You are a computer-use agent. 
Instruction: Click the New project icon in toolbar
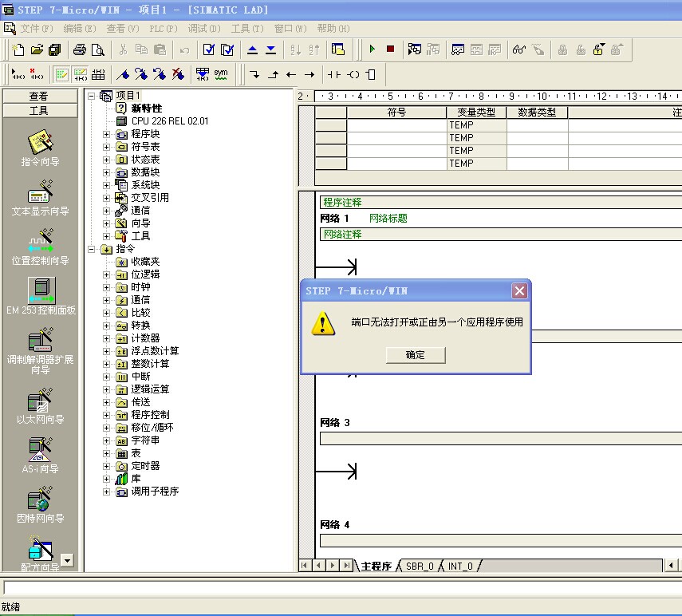[x=18, y=49]
